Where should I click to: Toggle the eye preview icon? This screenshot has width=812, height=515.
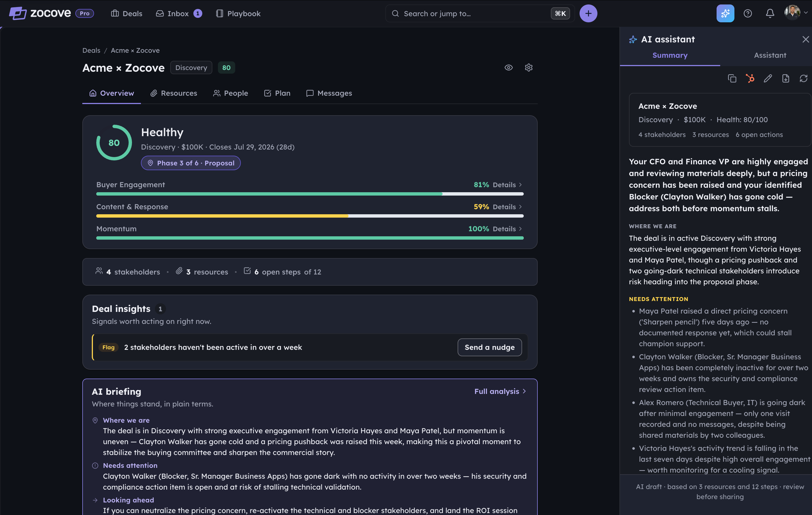[508, 68]
